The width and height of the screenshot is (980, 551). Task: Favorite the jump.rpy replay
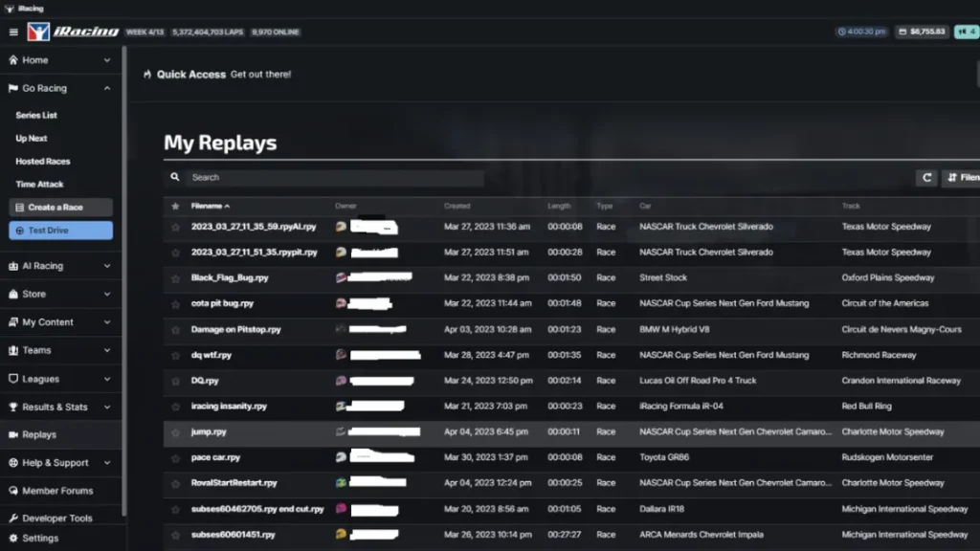coord(175,432)
